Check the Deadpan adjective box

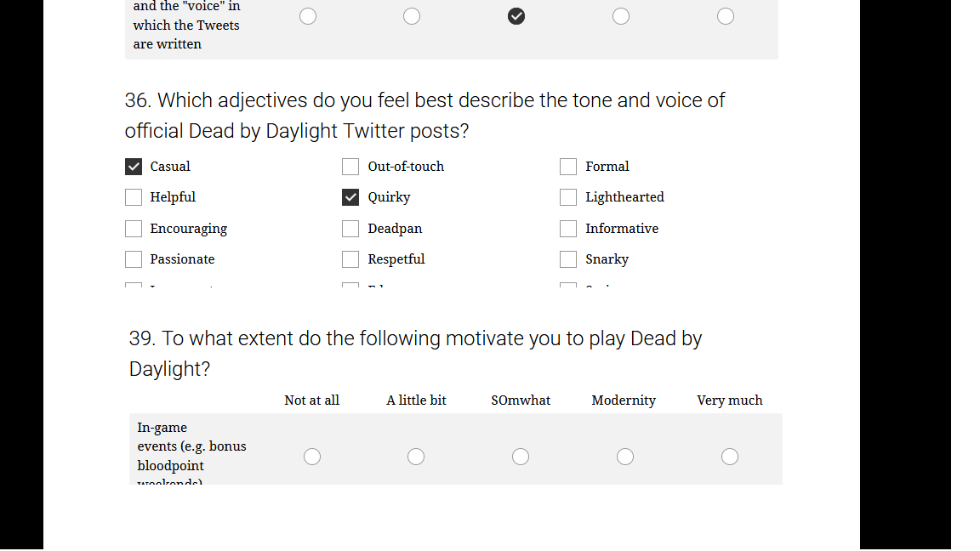tap(350, 229)
